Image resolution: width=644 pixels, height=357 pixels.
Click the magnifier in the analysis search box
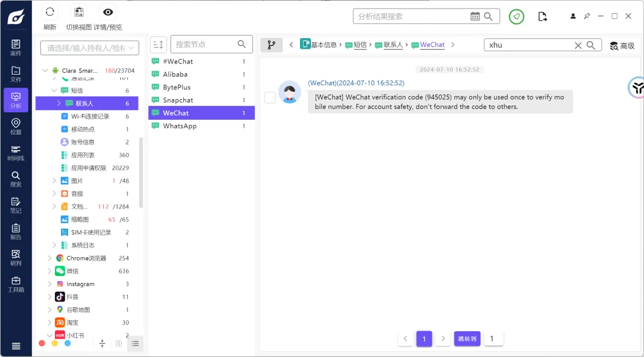point(488,17)
